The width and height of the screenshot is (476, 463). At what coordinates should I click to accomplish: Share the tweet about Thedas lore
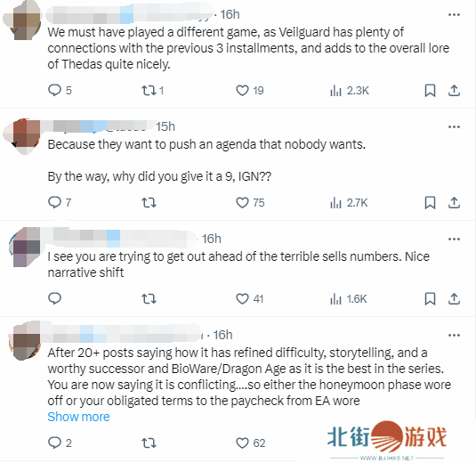tap(454, 90)
